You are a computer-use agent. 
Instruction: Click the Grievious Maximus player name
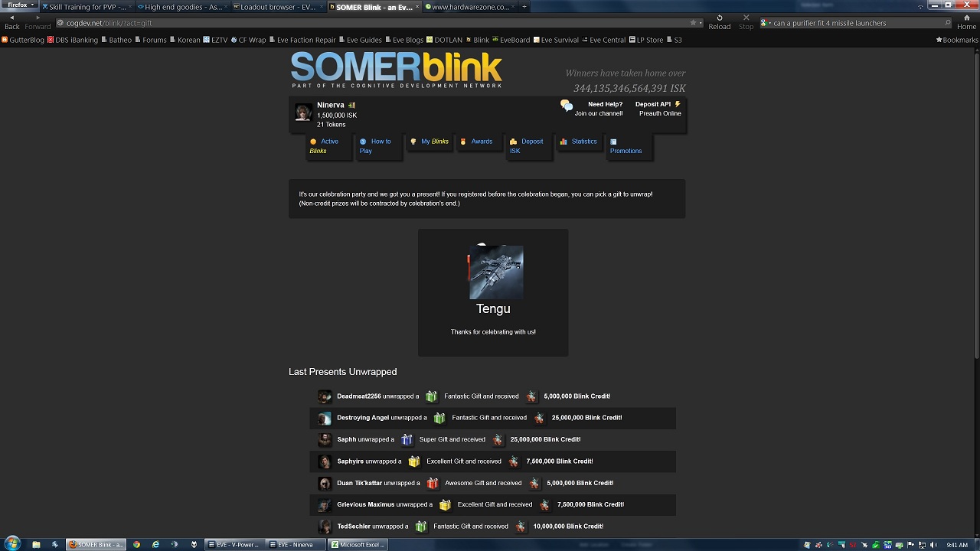click(x=366, y=504)
